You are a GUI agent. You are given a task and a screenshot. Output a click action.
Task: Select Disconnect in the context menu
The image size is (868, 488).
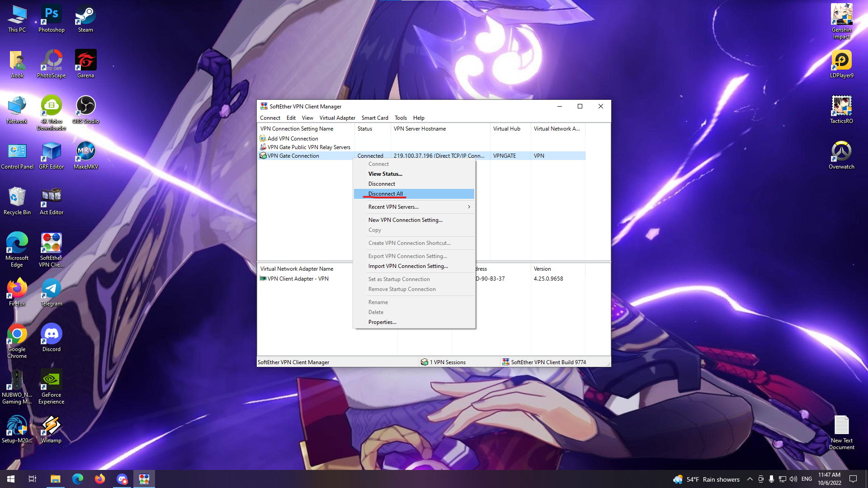click(414, 184)
